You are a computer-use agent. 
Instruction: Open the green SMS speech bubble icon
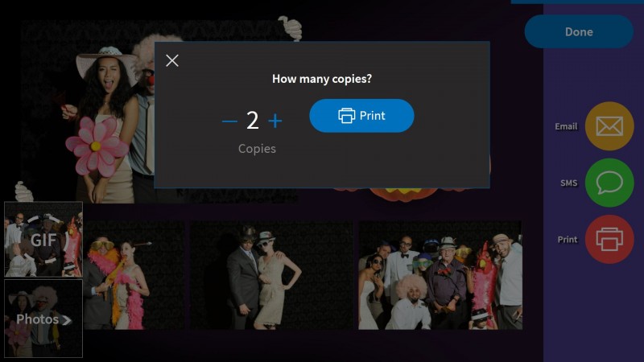coord(609,183)
